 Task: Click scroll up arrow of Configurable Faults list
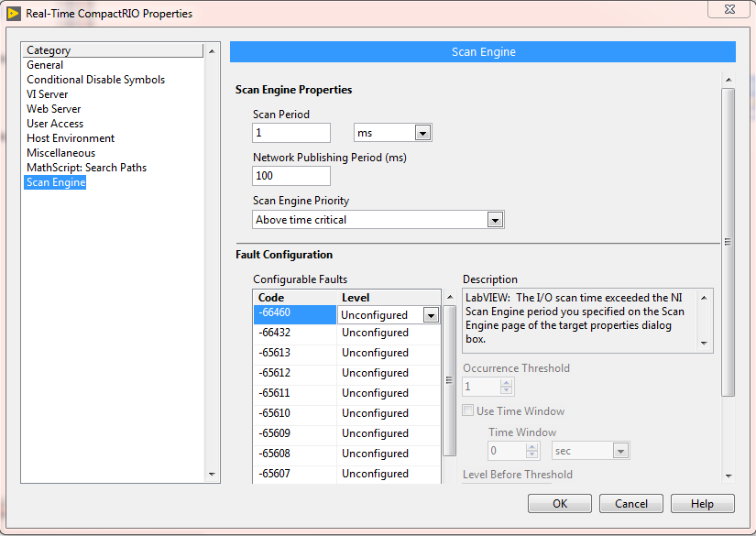[449, 297]
